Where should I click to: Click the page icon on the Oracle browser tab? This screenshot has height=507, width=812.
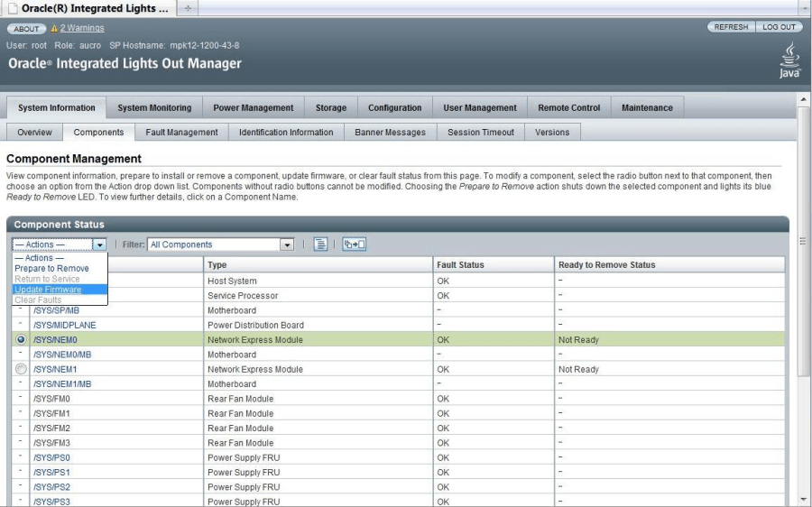pyautogui.click(x=13, y=8)
